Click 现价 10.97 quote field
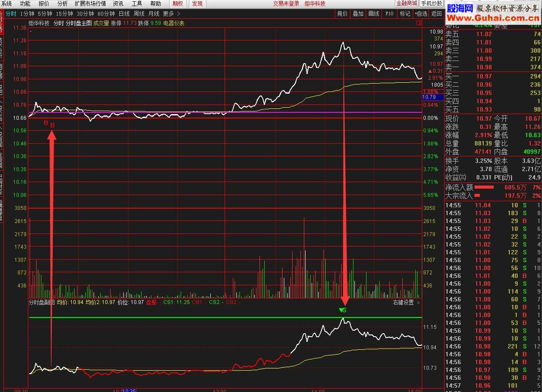The height and width of the screenshot is (392, 542). (x=468, y=119)
